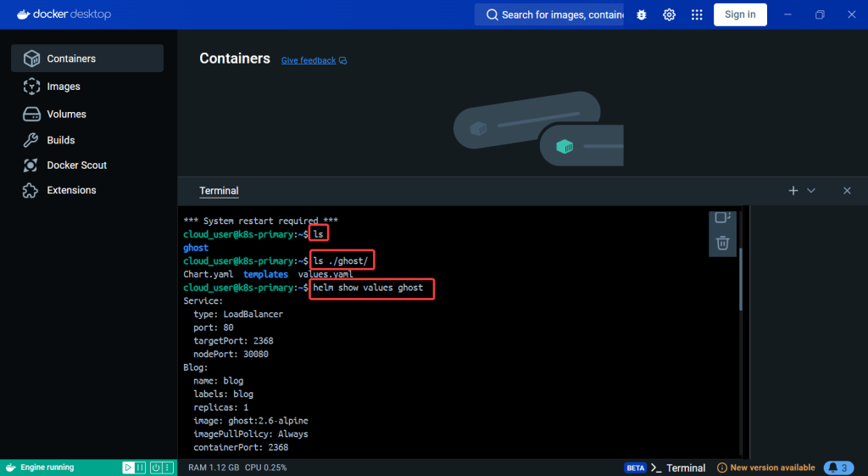Open Images in the sidebar
Image resolution: width=868 pixels, height=476 pixels.
(64, 87)
